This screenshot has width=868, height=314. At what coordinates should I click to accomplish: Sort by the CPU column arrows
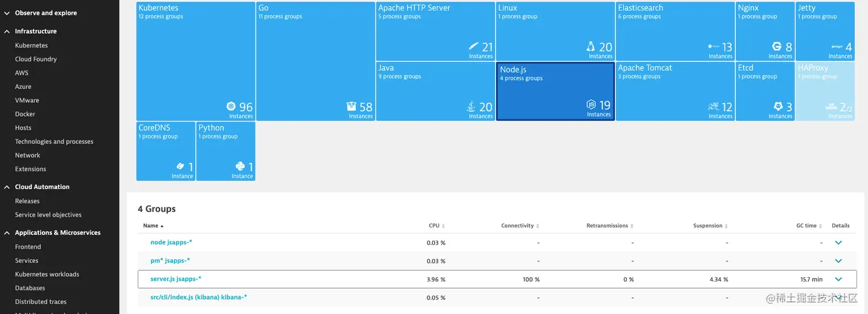coord(443,226)
